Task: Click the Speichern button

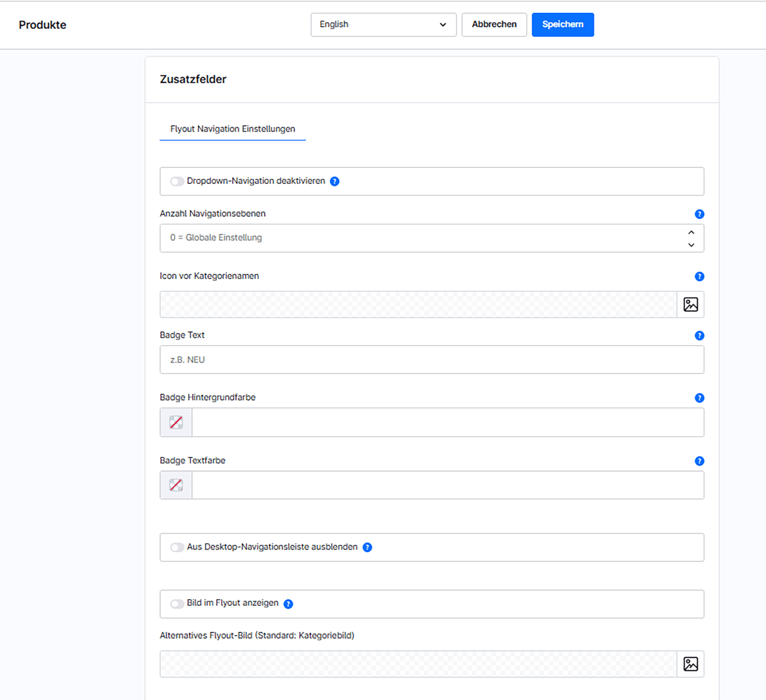Action: click(563, 25)
